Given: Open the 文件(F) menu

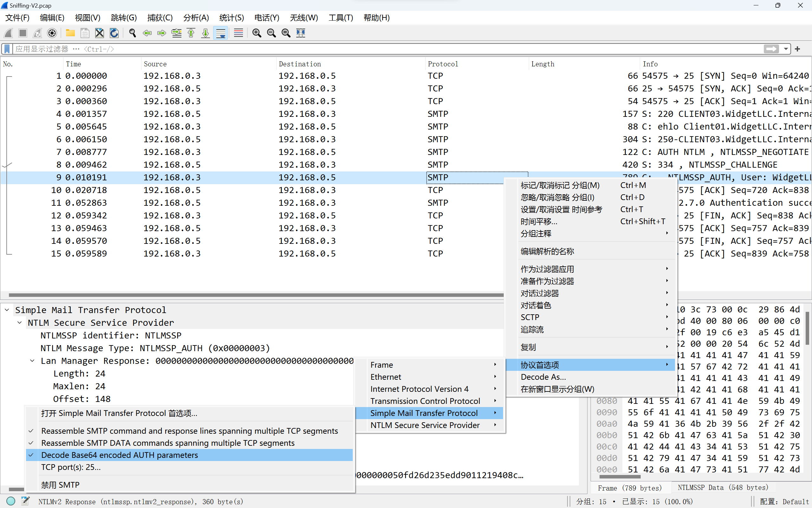Looking at the screenshot, I should click(17, 18).
